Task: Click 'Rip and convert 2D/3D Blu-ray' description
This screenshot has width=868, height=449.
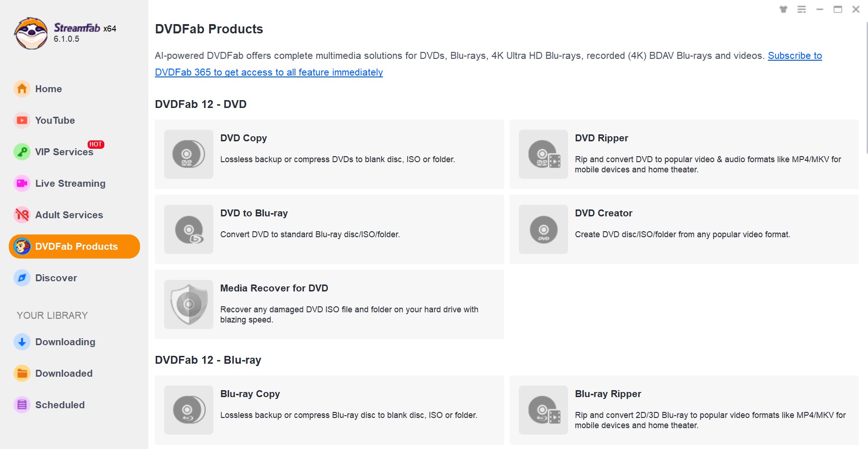Action: click(710, 420)
